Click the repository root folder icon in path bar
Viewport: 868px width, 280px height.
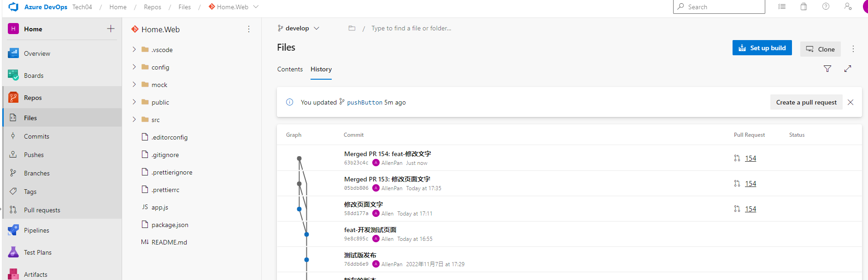tap(352, 28)
